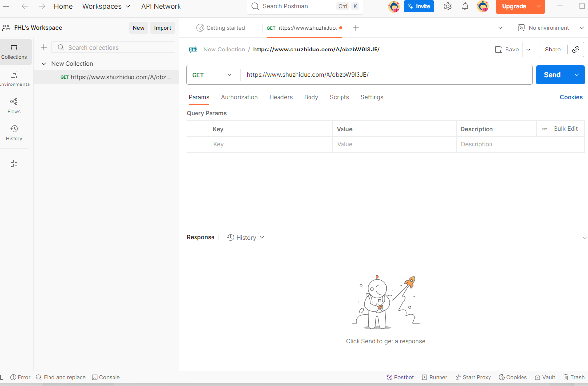This screenshot has width=588, height=386.
Task: Open Collections in the sidebar
Action: pyautogui.click(x=14, y=51)
